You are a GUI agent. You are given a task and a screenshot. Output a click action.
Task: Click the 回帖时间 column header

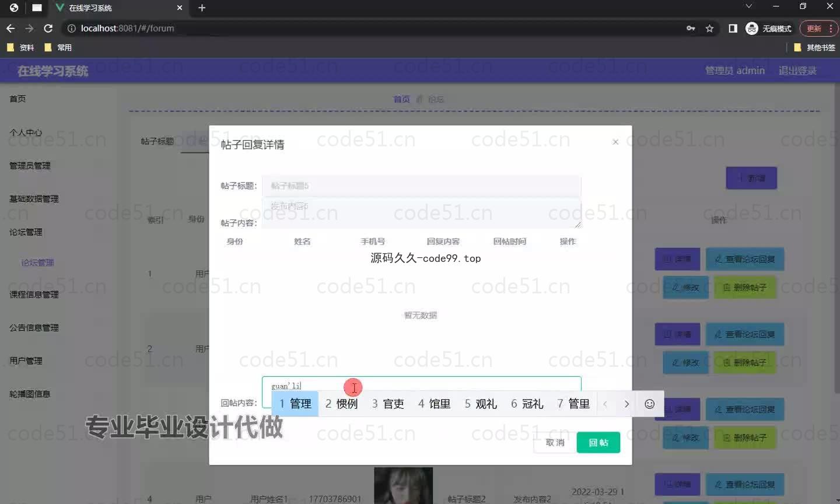[x=509, y=242]
